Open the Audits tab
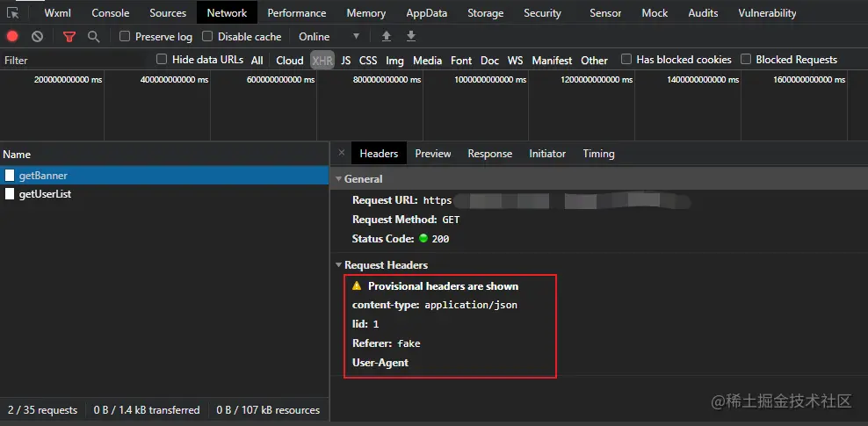The width and height of the screenshot is (868, 426). (x=703, y=12)
